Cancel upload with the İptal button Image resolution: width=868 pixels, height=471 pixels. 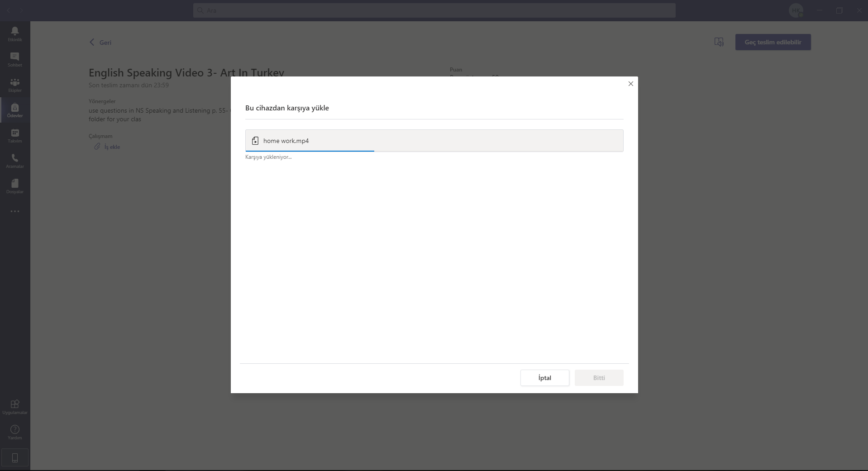[x=545, y=378]
